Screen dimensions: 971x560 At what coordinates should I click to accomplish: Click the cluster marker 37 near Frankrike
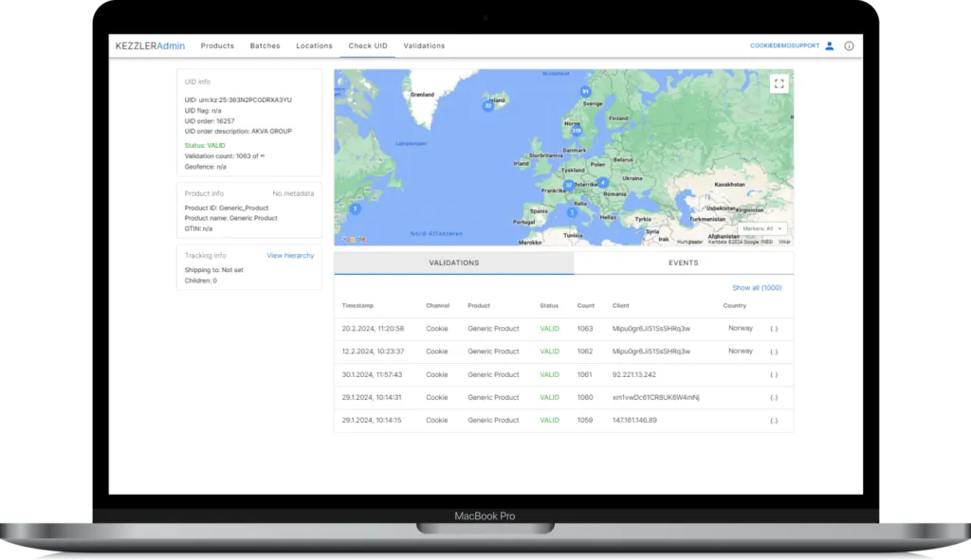point(569,186)
